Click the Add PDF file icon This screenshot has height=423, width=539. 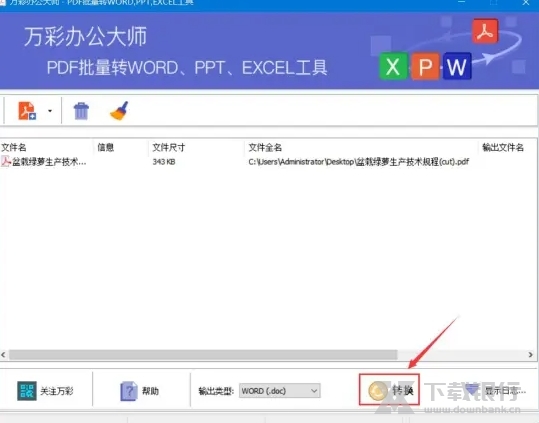pos(27,111)
